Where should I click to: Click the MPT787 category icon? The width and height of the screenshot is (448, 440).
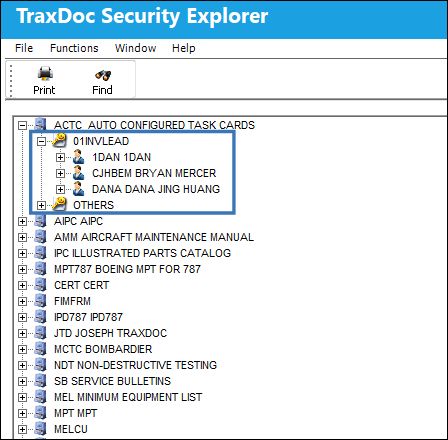tap(40, 268)
